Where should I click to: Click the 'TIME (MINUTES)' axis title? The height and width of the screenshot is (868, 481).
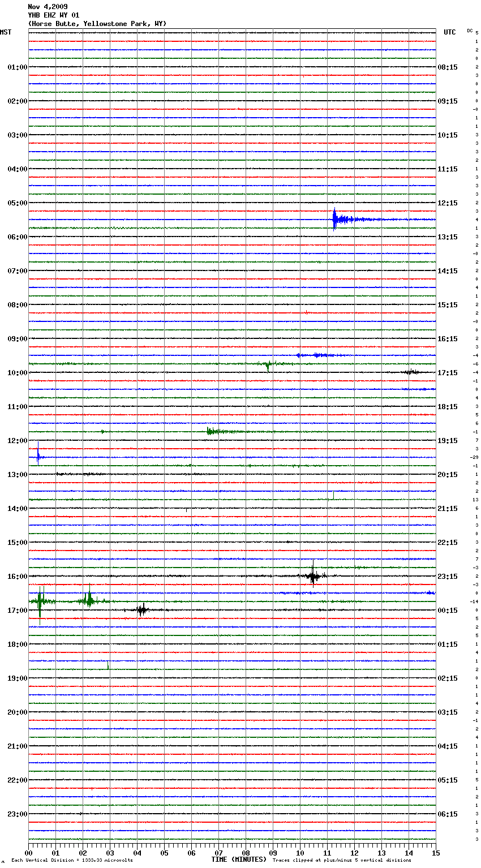click(239, 860)
